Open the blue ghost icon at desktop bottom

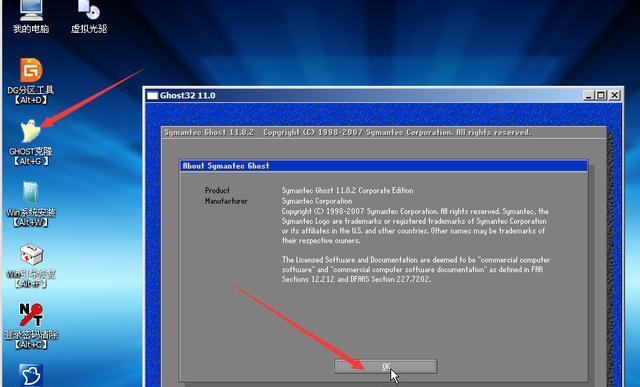point(31,375)
